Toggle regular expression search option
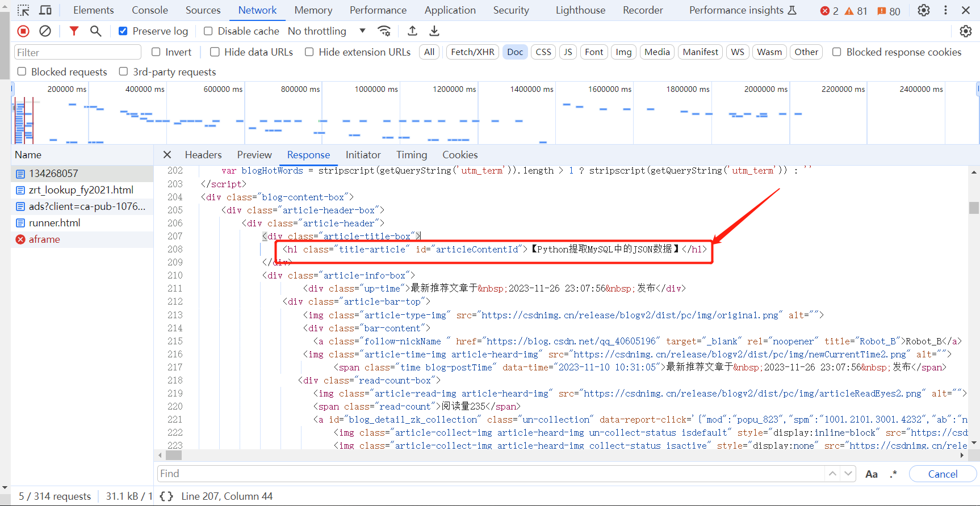The image size is (980, 506). point(894,474)
